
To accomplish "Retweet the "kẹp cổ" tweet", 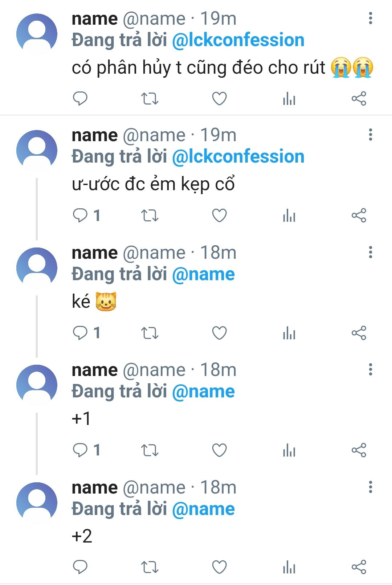I will pyautogui.click(x=150, y=216).
